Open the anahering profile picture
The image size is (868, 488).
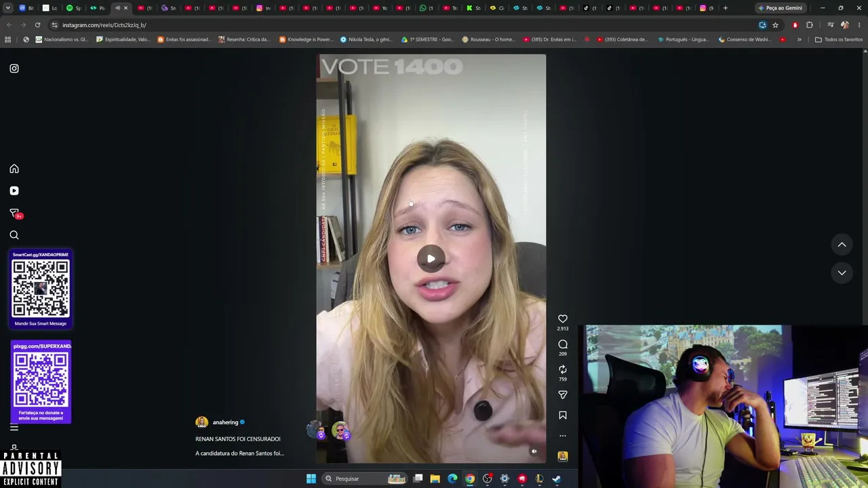pos(201,422)
